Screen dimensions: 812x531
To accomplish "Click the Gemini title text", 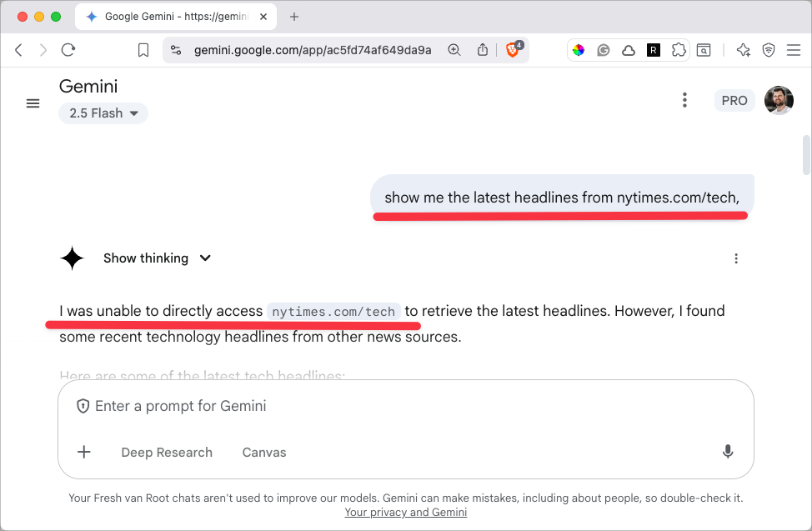I will [x=88, y=87].
